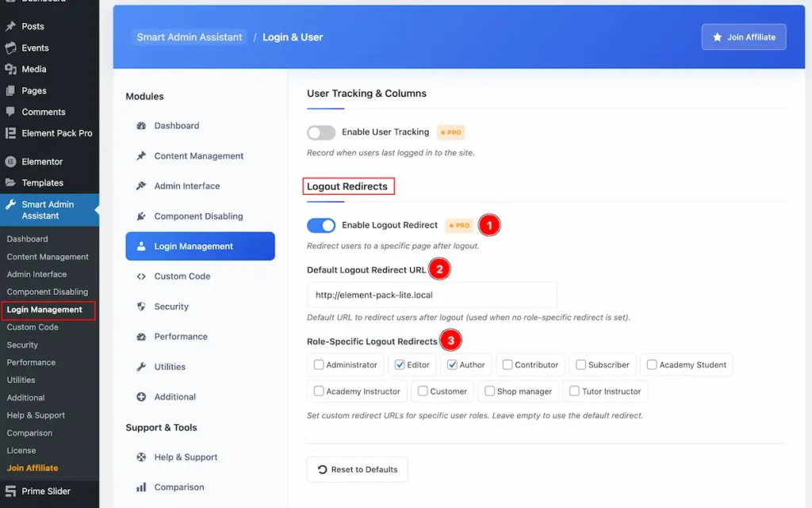Click the Events icon in WordPress sidebar

tap(10, 48)
